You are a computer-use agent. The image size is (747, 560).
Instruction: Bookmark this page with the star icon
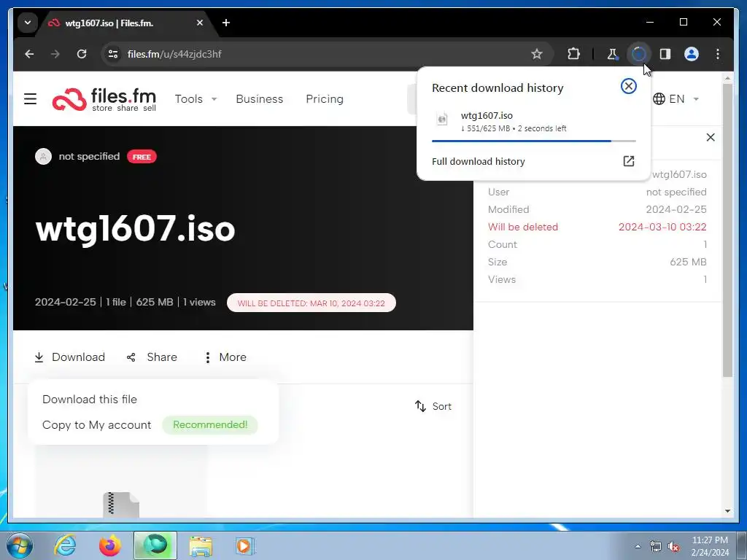coord(537,54)
